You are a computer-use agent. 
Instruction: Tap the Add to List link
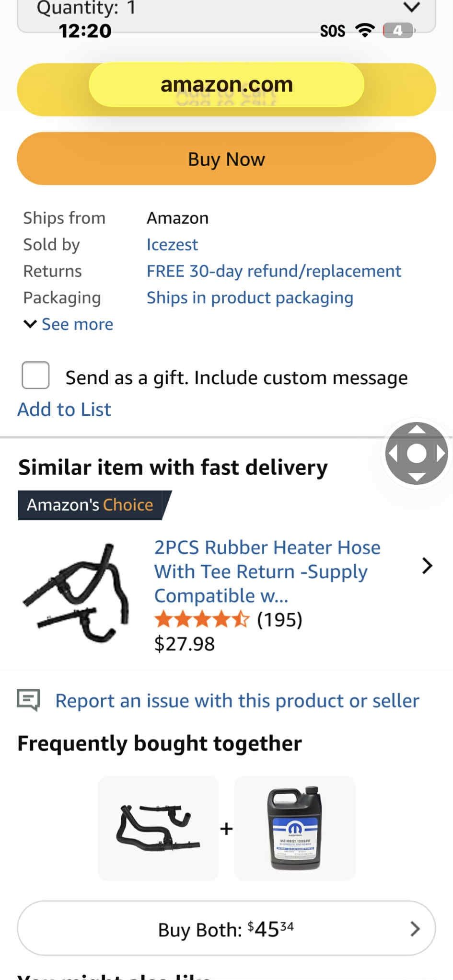[64, 410]
